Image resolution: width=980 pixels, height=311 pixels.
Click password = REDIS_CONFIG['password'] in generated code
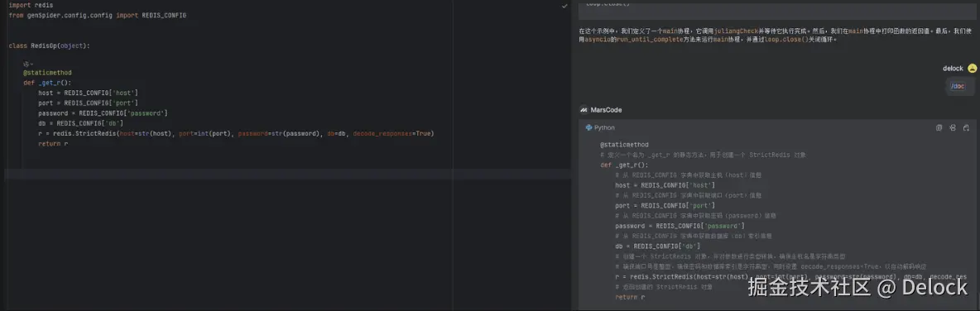680,226
